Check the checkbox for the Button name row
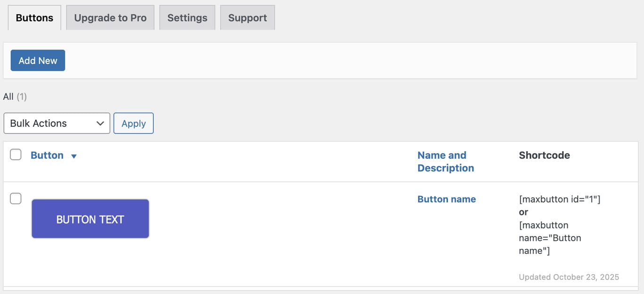Viewport: 644px width, 294px height. tap(16, 198)
